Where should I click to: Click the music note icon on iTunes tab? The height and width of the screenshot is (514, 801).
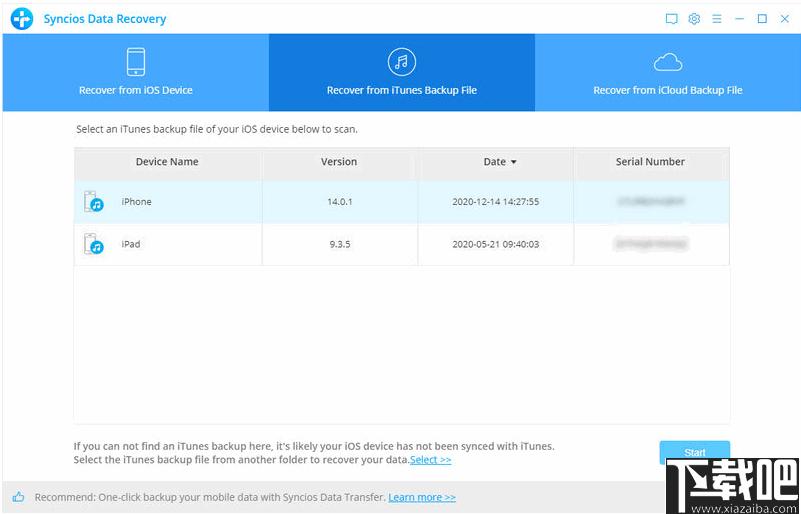402,62
